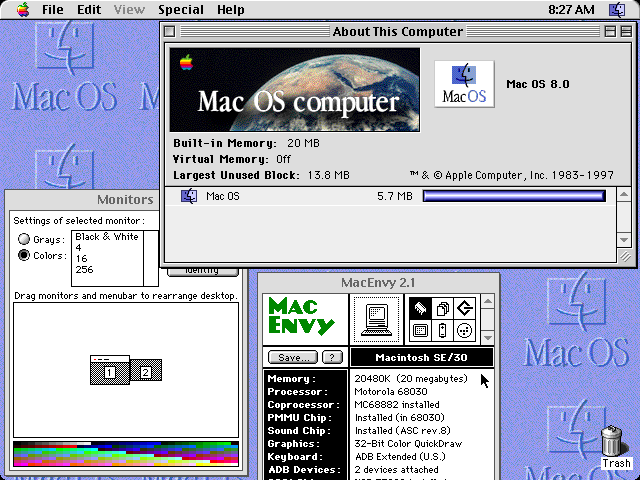The width and height of the screenshot is (640, 480).
Task: Click scroll up arrow in MacEnvy icon panel
Action: (x=488, y=302)
